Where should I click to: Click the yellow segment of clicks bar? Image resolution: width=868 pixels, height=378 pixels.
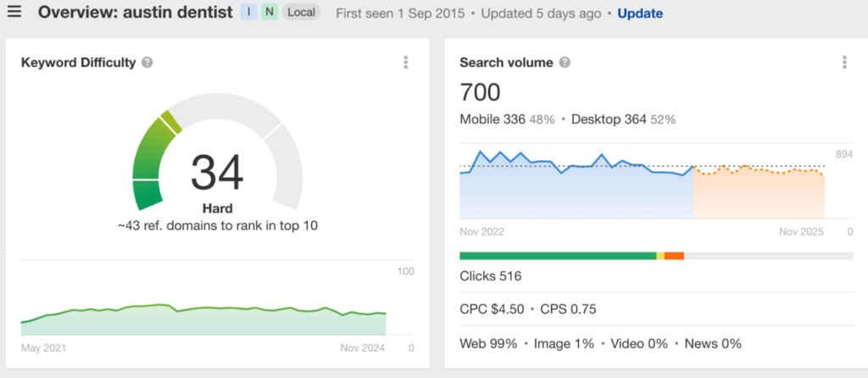[x=660, y=256]
